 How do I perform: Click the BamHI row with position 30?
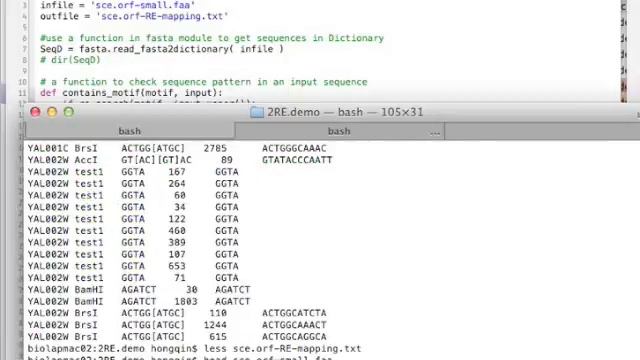(139, 290)
